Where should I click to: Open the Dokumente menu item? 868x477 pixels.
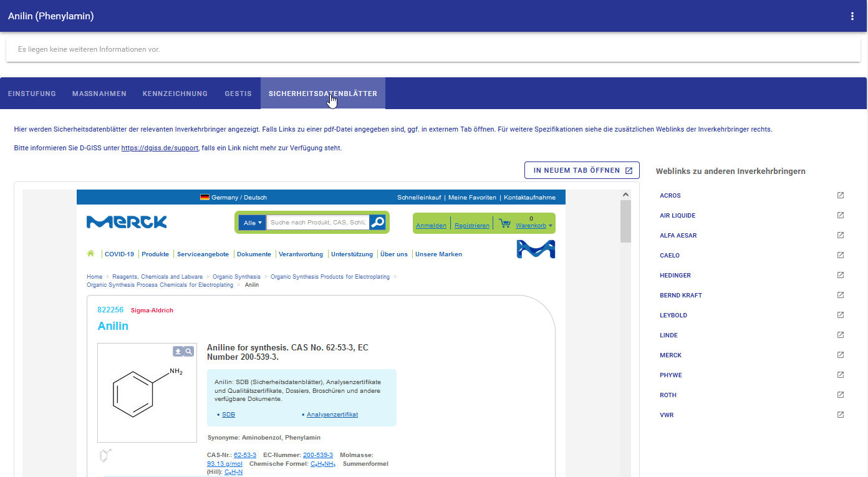(x=254, y=254)
